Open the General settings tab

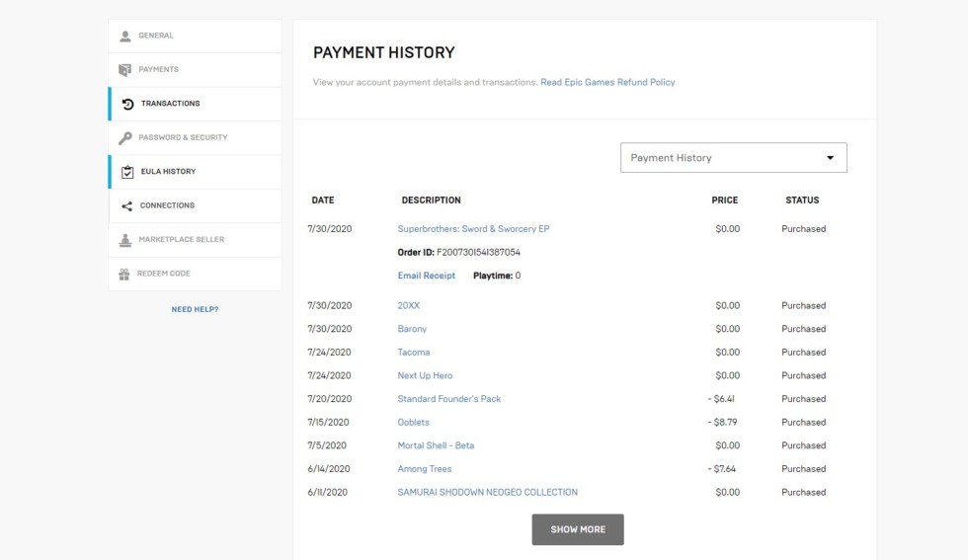click(x=196, y=36)
